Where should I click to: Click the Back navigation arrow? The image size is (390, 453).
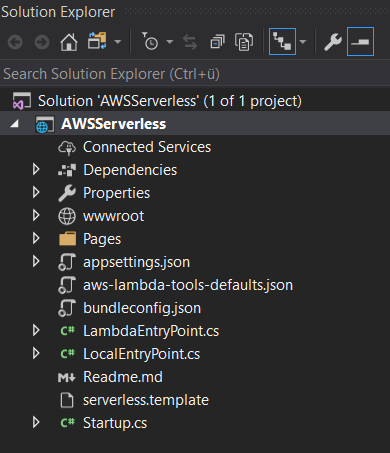pyautogui.click(x=15, y=42)
